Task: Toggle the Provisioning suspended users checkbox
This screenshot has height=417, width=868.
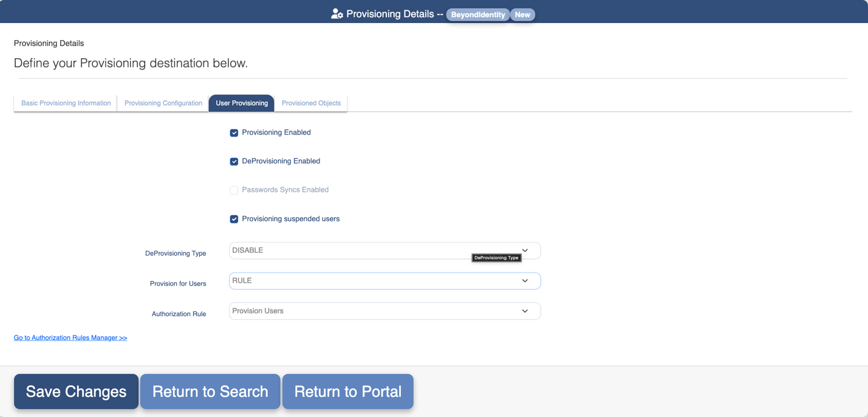Action: pyautogui.click(x=234, y=219)
